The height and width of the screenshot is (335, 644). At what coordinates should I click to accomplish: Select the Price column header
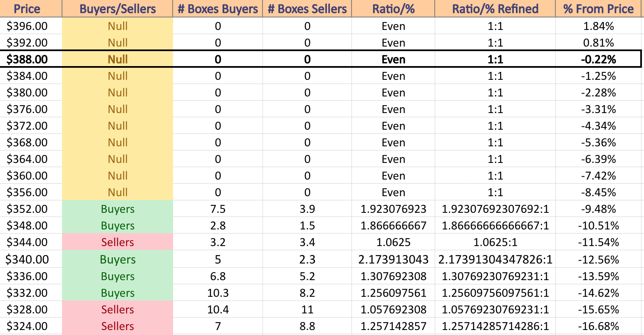[x=27, y=9]
